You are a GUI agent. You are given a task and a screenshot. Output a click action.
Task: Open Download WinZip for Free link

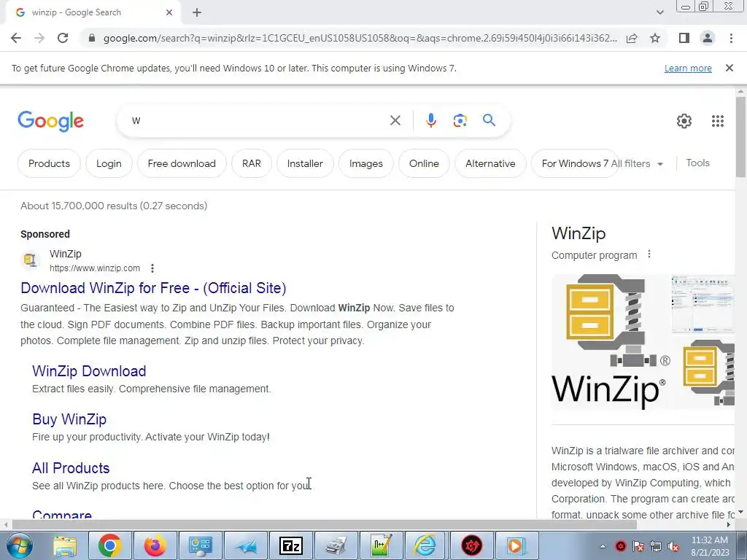click(x=153, y=288)
